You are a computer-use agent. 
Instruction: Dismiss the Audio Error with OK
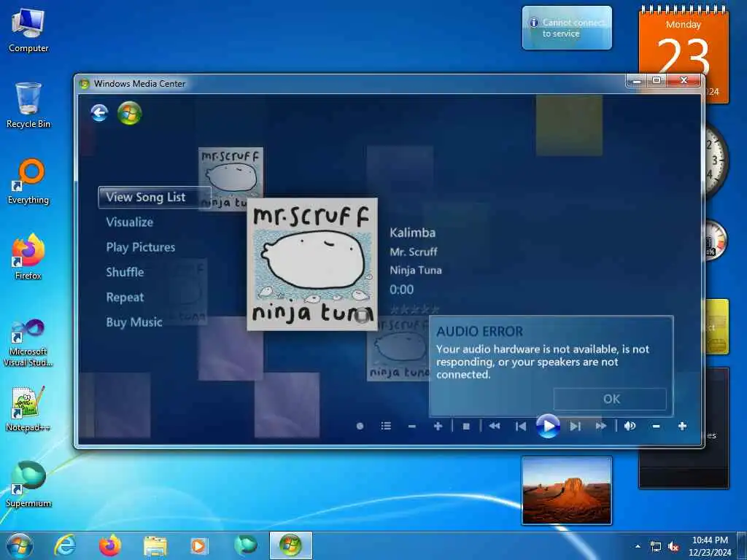pos(610,399)
